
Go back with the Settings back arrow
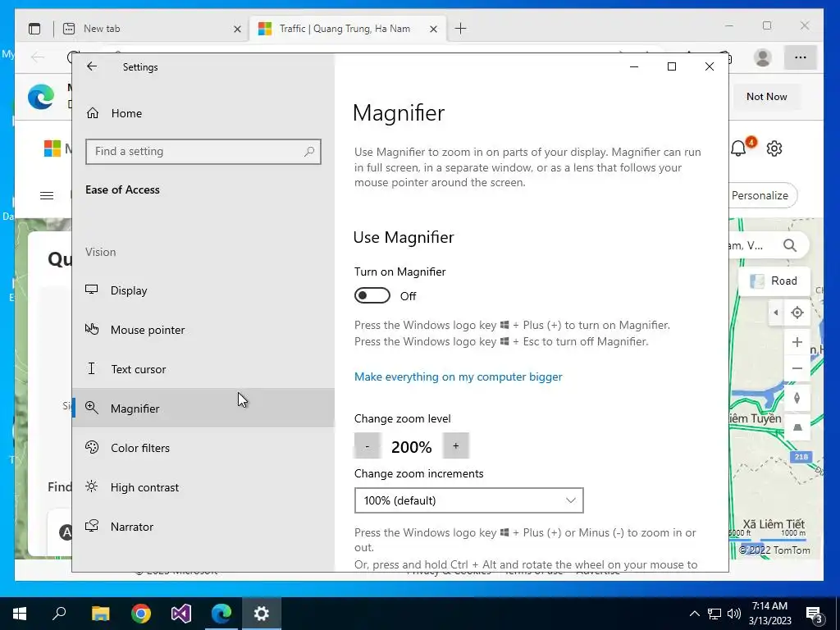(92, 66)
